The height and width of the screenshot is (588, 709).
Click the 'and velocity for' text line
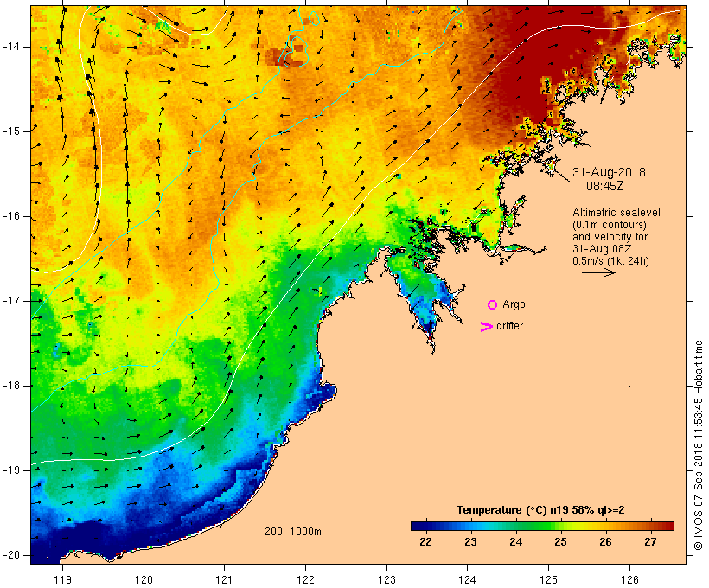click(x=610, y=237)
